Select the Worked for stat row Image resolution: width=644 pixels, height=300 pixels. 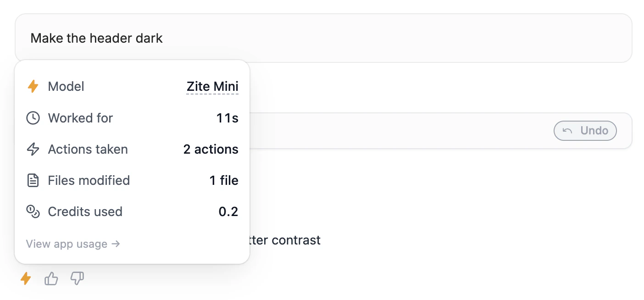point(132,118)
